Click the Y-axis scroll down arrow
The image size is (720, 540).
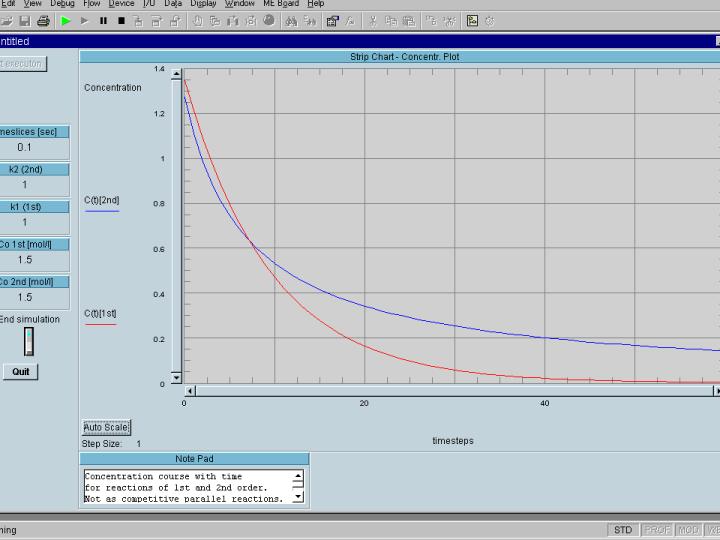(x=177, y=378)
